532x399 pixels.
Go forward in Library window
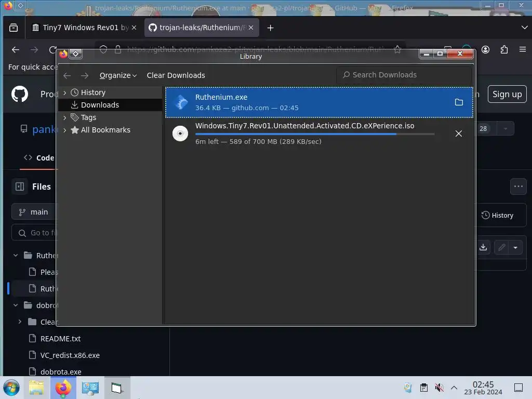pos(85,75)
